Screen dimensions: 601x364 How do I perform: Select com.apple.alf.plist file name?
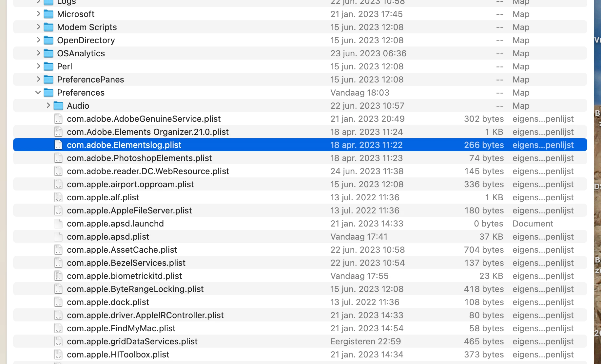pyautogui.click(x=103, y=197)
